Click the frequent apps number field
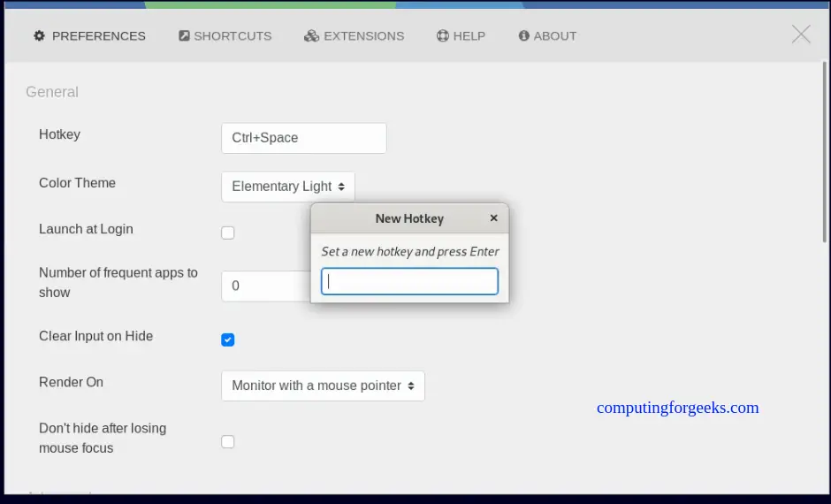The width and height of the screenshot is (831, 504). (x=266, y=286)
